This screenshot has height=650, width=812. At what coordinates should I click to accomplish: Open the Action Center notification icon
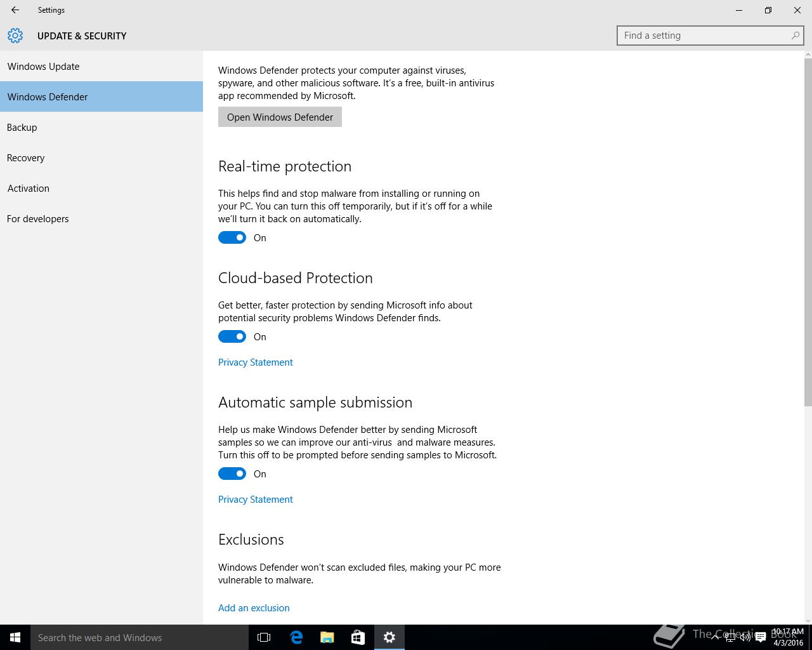(x=760, y=638)
